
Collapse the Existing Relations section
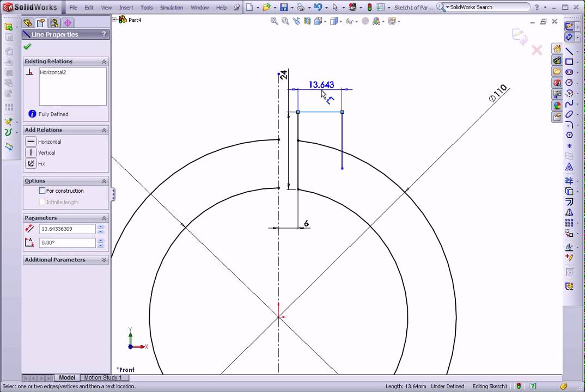tap(104, 62)
